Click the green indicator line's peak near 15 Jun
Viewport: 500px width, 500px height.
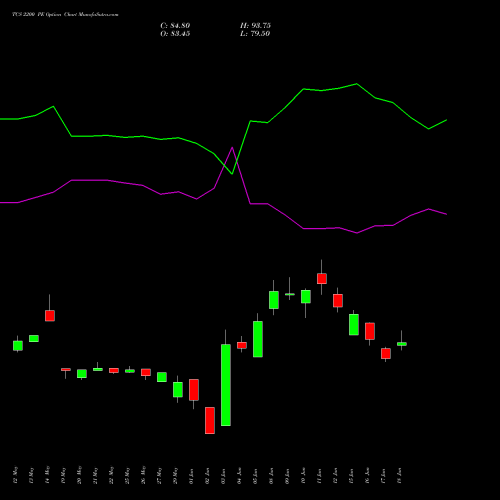click(357, 84)
